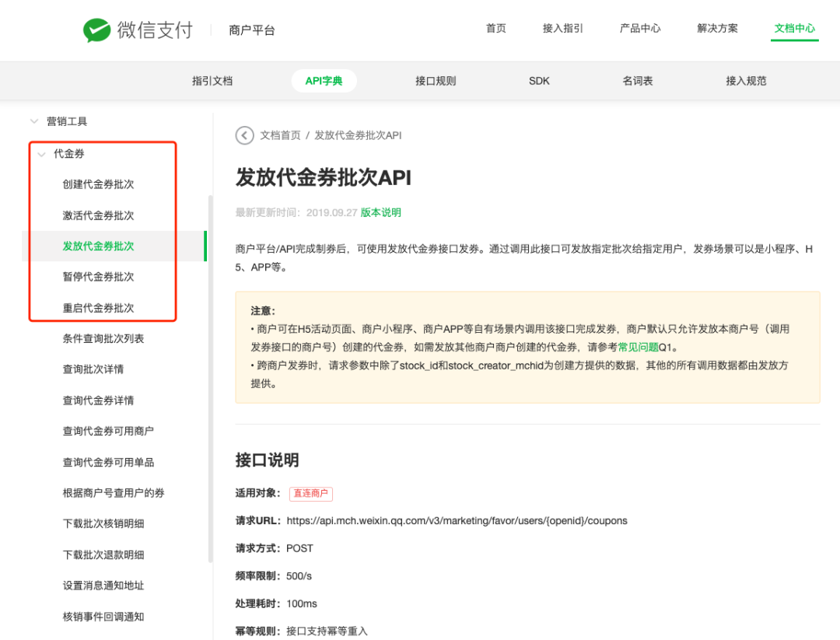
Task: Open 文档中心 in top navigation
Action: click(794, 29)
